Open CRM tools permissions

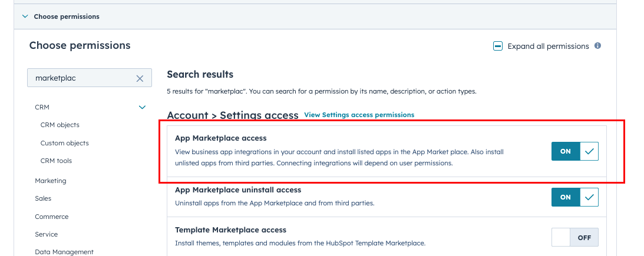click(57, 161)
